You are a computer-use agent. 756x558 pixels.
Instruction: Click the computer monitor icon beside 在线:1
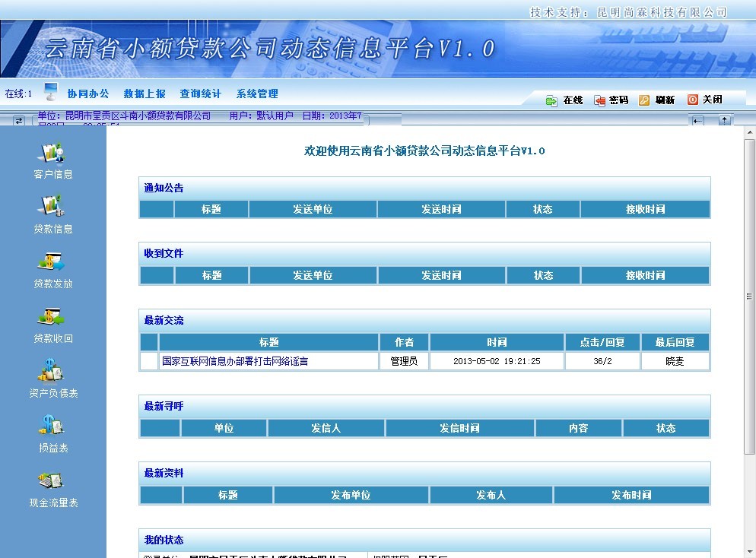tap(51, 93)
